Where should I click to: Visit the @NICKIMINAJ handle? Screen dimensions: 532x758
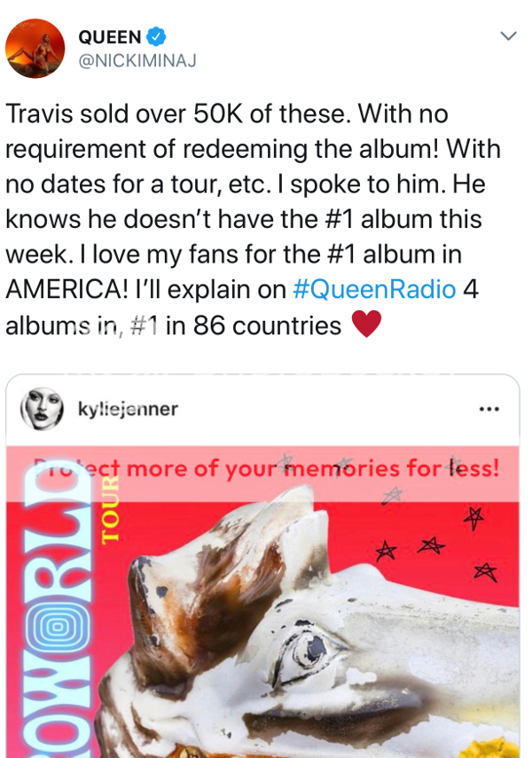tap(137, 60)
